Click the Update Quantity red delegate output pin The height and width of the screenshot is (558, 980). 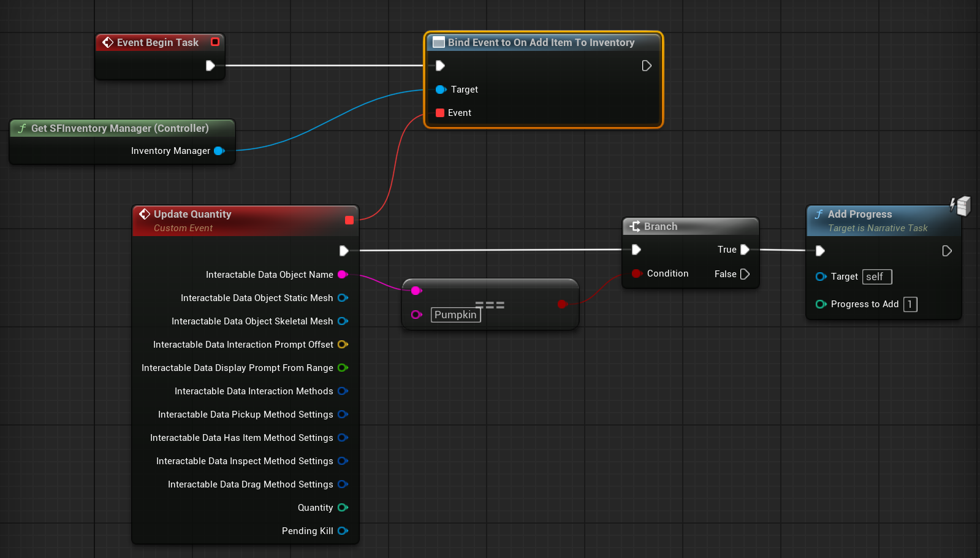point(349,220)
